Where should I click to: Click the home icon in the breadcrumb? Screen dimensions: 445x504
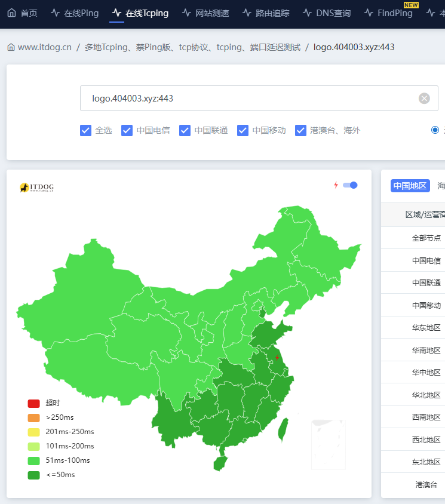pyautogui.click(x=11, y=47)
